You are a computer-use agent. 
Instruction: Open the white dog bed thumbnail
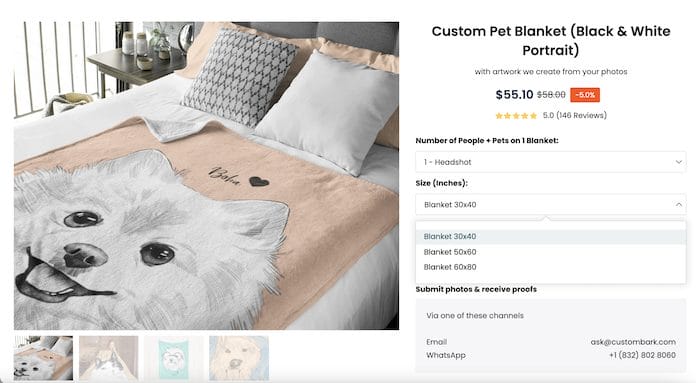point(44,358)
